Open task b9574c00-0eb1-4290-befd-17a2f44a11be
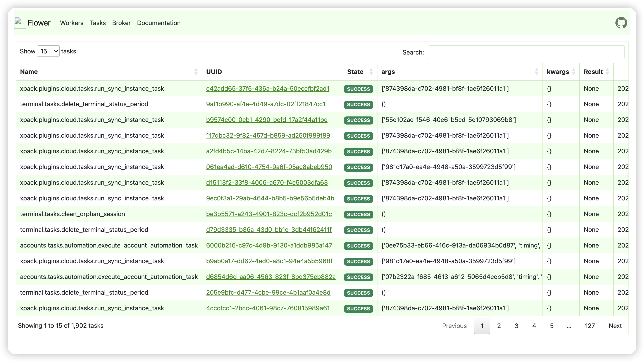This screenshot has width=644, height=362. click(x=267, y=120)
